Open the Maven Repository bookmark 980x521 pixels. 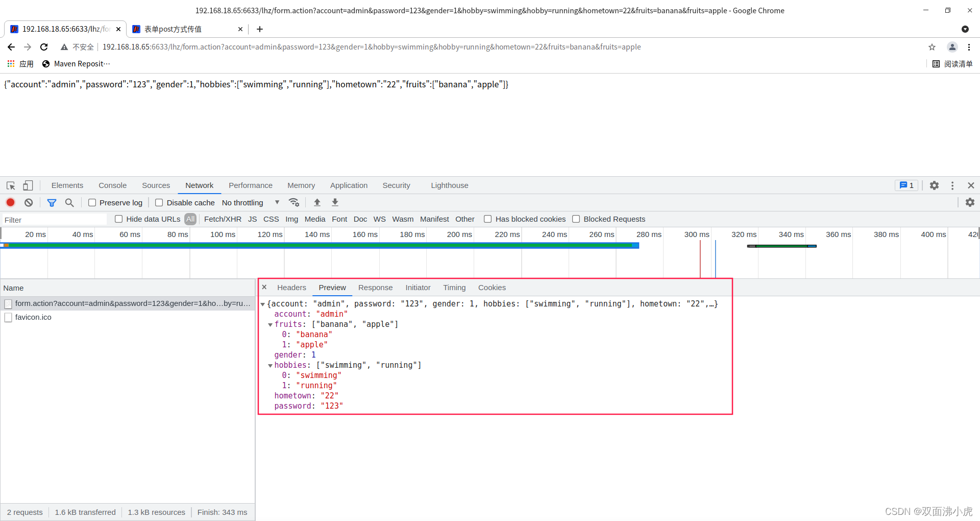tap(77, 63)
